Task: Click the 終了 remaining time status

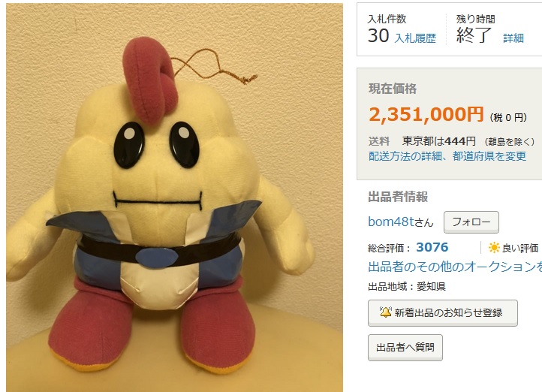Action: 474,35
